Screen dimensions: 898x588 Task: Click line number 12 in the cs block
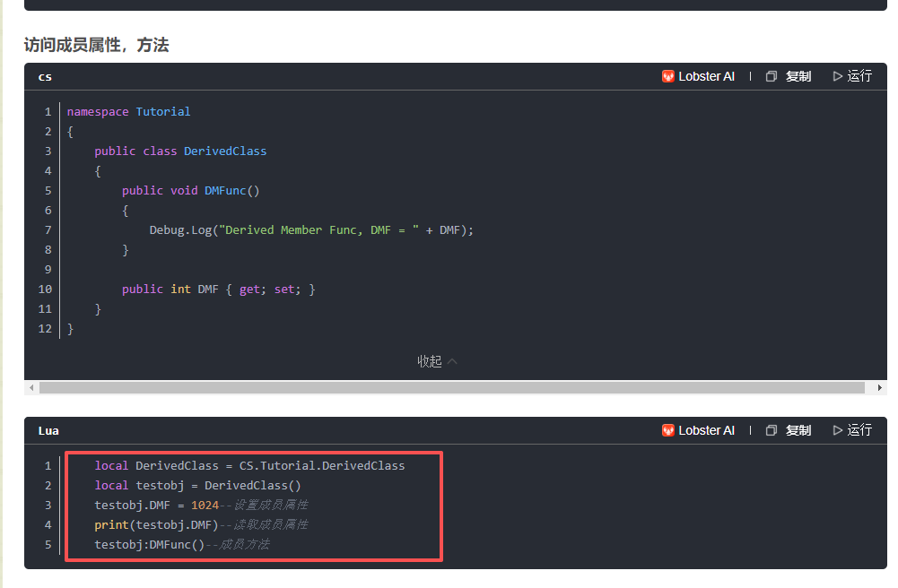click(45, 328)
